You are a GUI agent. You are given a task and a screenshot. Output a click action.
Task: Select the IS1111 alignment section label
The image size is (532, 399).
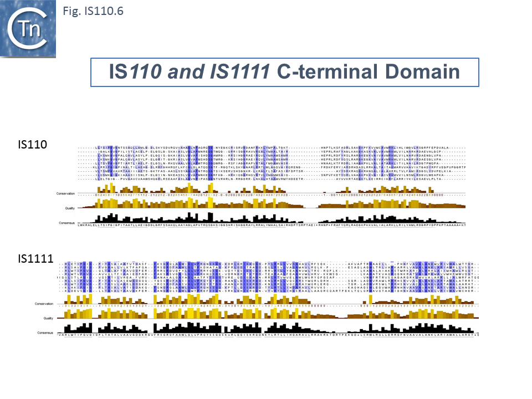click(x=34, y=258)
